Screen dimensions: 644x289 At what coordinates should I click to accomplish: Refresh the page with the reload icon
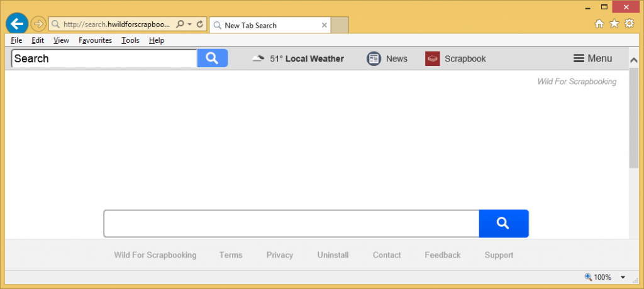[200, 25]
